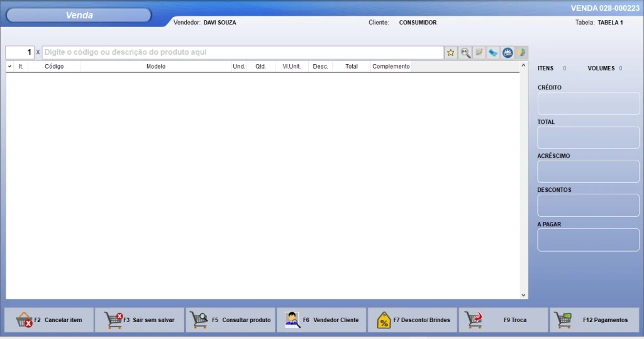Click the quantity field showing 1
The height and width of the screenshot is (339, 644).
(x=19, y=52)
